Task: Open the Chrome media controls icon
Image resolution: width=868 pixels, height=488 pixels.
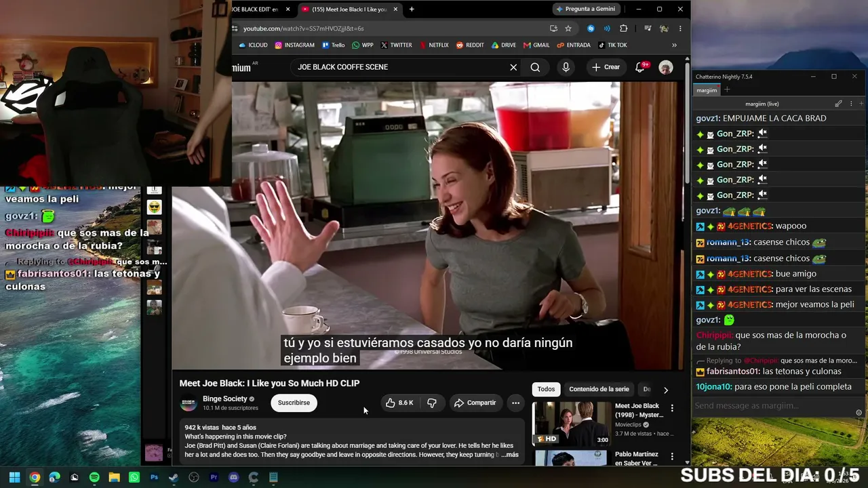Action: tap(648, 28)
